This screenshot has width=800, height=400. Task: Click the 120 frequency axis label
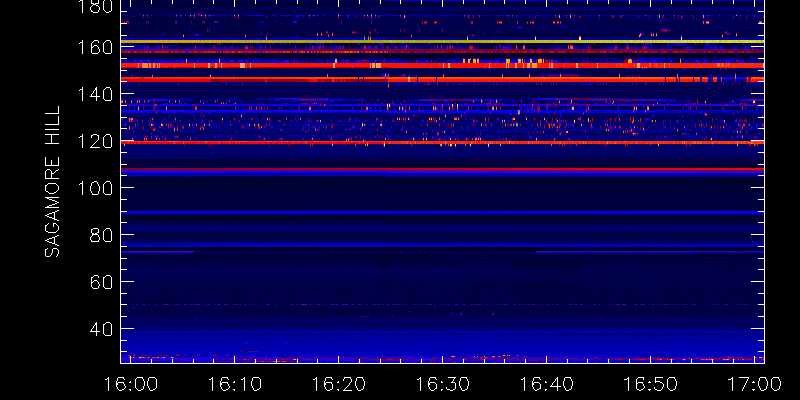point(94,141)
